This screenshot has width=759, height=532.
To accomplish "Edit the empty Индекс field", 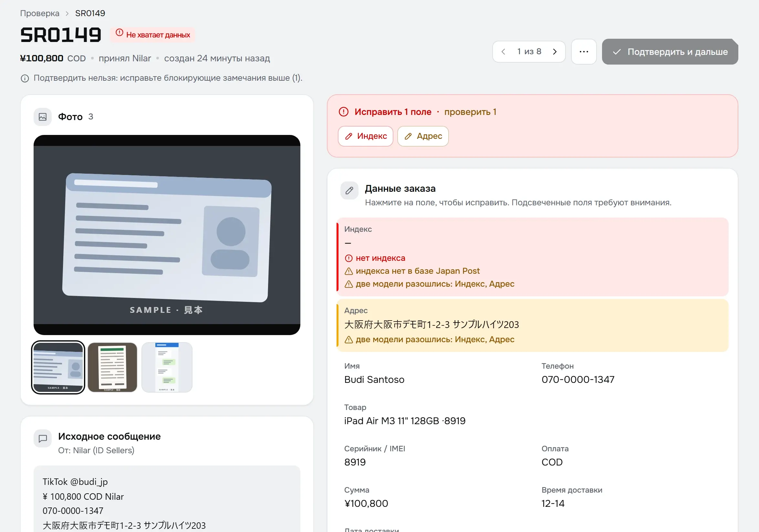I will pos(533,257).
